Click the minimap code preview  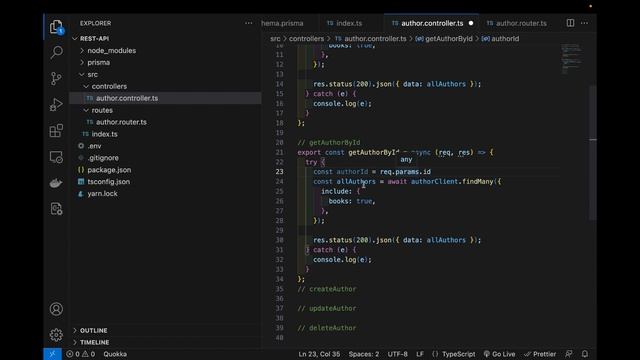click(571, 59)
